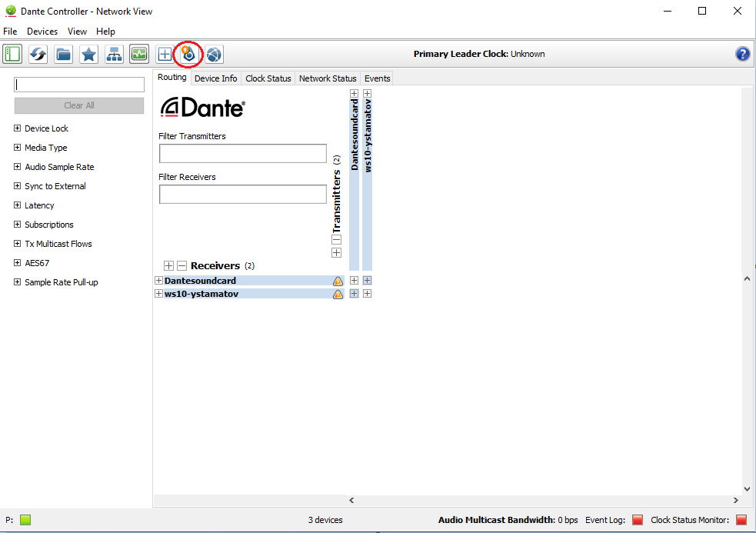The width and height of the screenshot is (756, 533).
Task: Switch to the Events tab
Action: (x=378, y=78)
